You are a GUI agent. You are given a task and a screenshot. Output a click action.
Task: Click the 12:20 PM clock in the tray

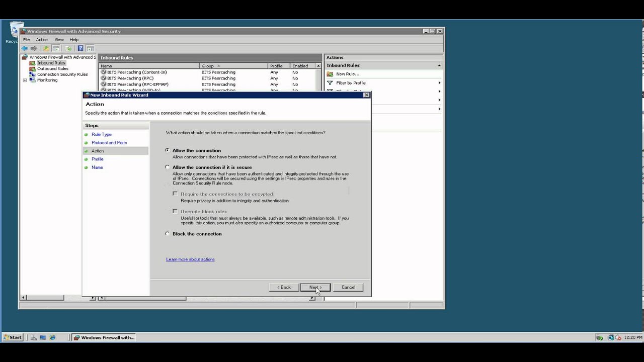[633, 337]
